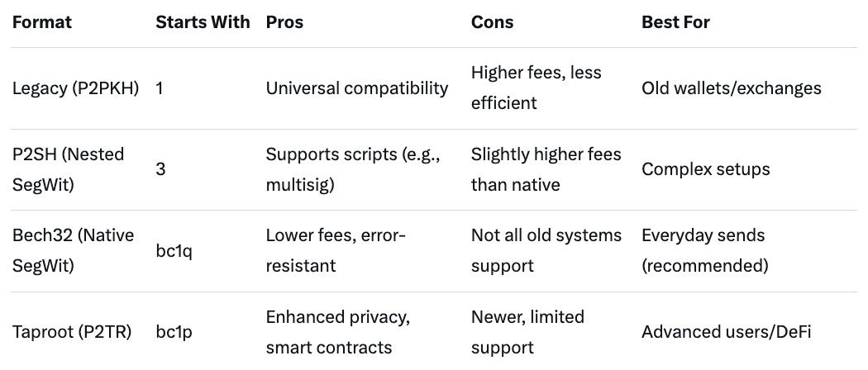Click the Format column header

click(x=42, y=22)
